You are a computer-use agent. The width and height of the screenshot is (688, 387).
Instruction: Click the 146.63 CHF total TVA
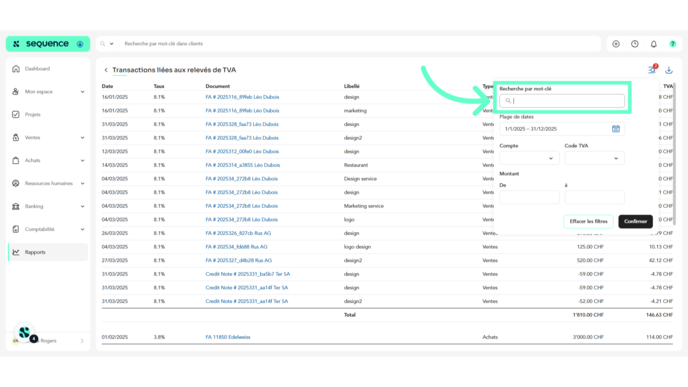point(659,315)
